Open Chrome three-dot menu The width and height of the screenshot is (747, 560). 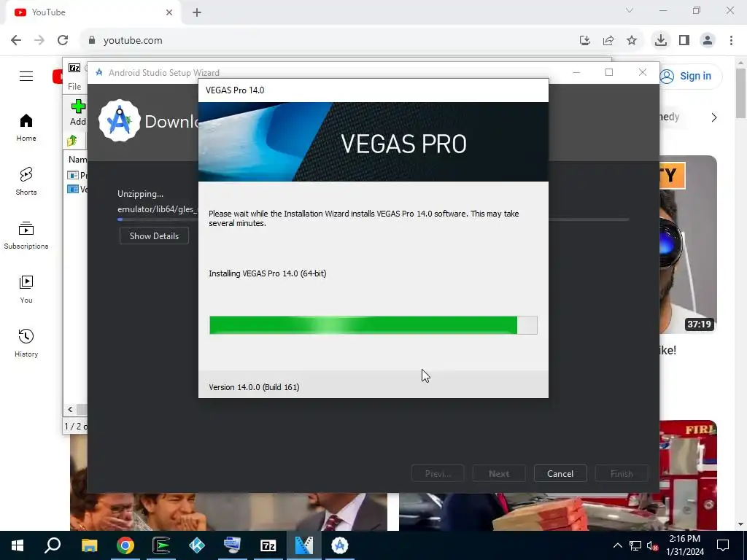pyautogui.click(x=731, y=41)
